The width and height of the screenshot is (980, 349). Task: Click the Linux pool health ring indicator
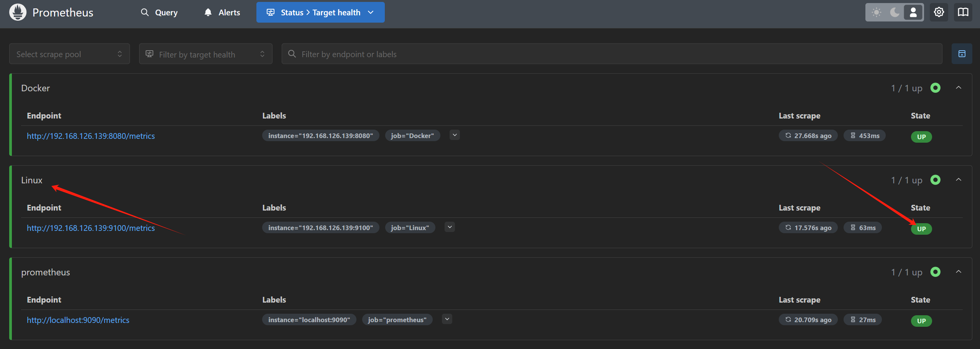pos(935,180)
